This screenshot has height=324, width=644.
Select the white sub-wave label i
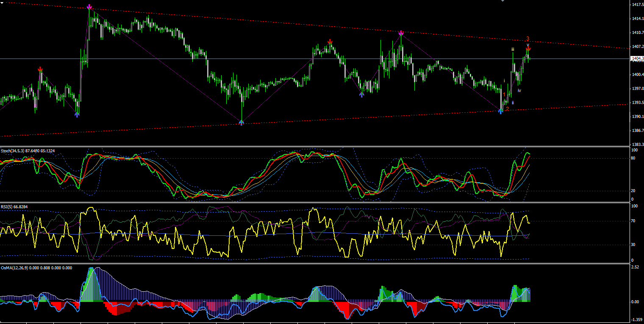(x=504, y=80)
